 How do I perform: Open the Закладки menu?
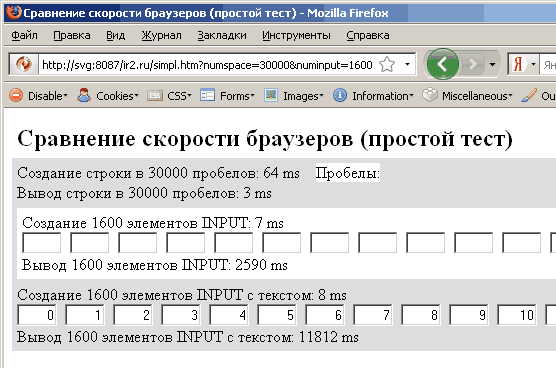pos(222,35)
